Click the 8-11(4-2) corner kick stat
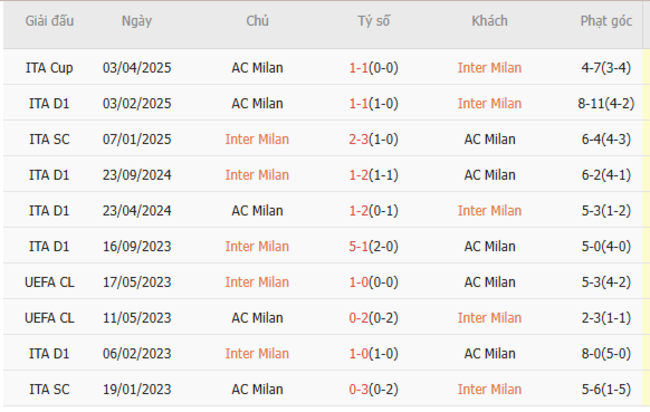 (x=604, y=103)
